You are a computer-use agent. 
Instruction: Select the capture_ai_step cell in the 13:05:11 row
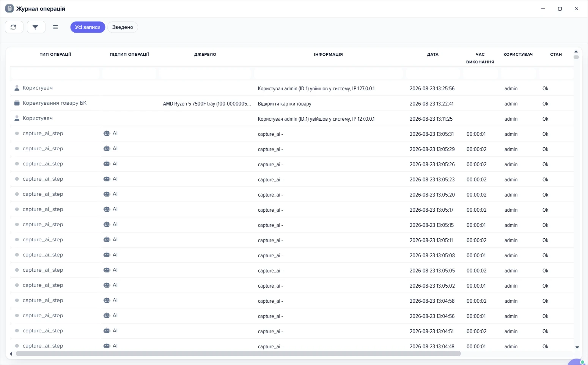pos(43,240)
